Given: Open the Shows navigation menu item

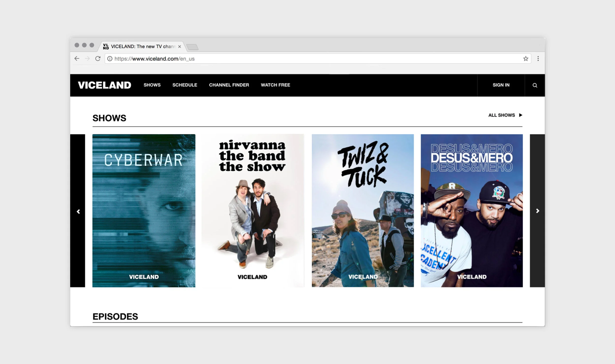Looking at the screenshot, I should tap(152, 85).
